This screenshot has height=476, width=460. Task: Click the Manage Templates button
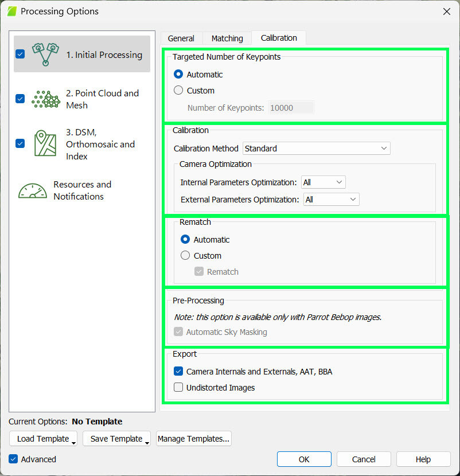193,438
